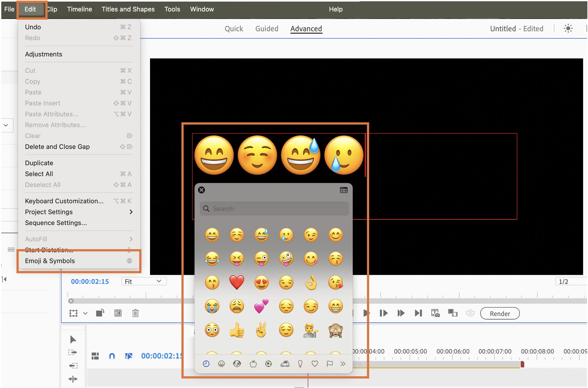Select the arrow Selection tool

click(x=73, y=339)
